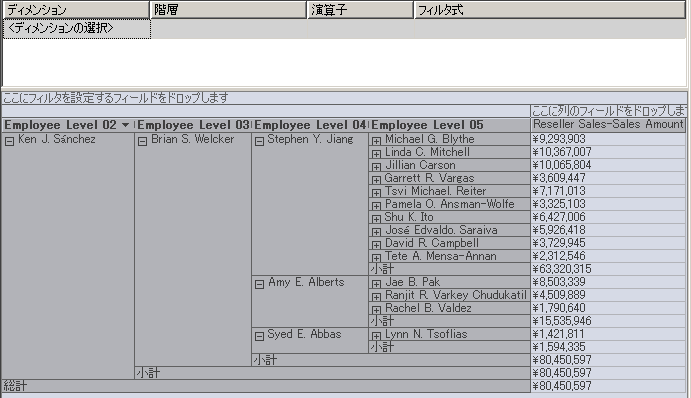This screenshot has width=691, height=398.
Task: Click the ¥8,503,339 value cell
Action: (608, 282)
